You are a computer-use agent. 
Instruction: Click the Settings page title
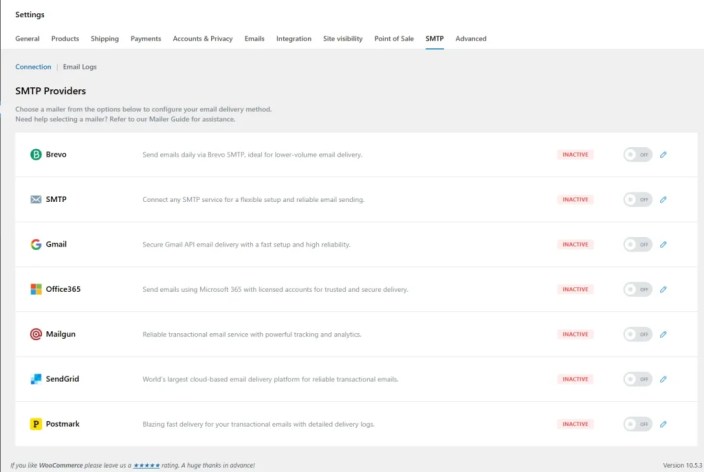pyautogui.click(x=30, y=14)
